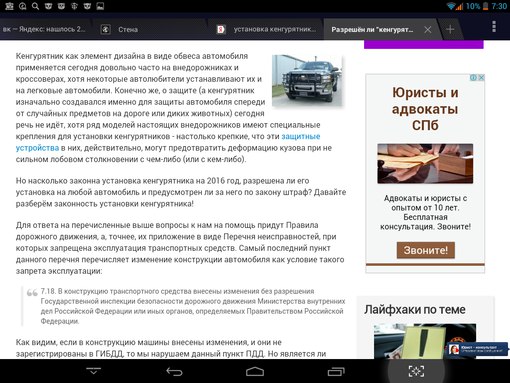The width and height of the screenshot is (510, 383).
Task: Tap the Android Home navigation button
Action: 255,371
